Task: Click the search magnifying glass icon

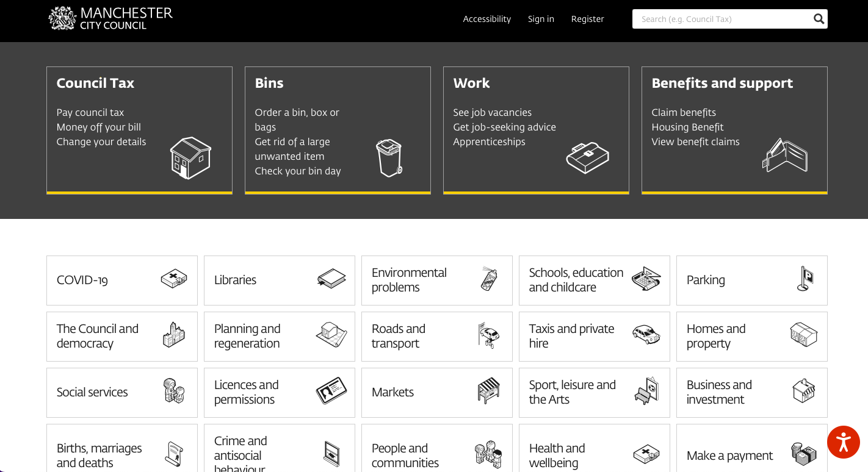Action: (819, 19)
